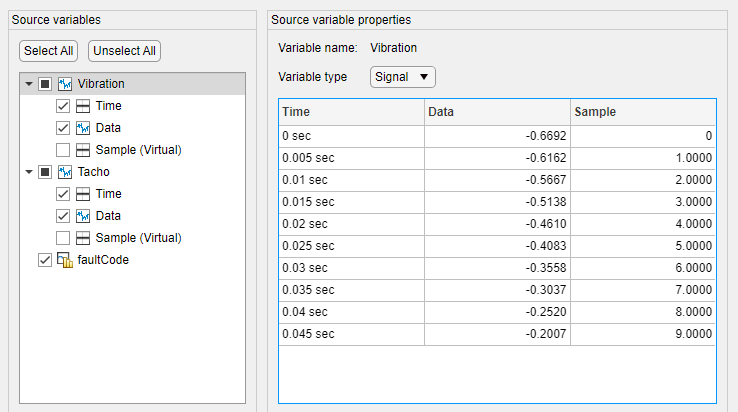This screenshot has width=738, height=412.
Task: Click the '0.035 sec' time cell
Action: point(352,290)
